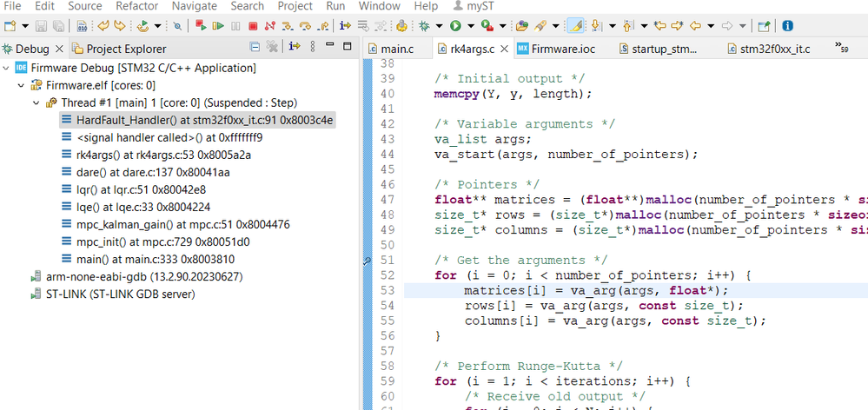Click Collapse All icon in Debug view
The height and width of the screenshot is (410, 868).
255,47
